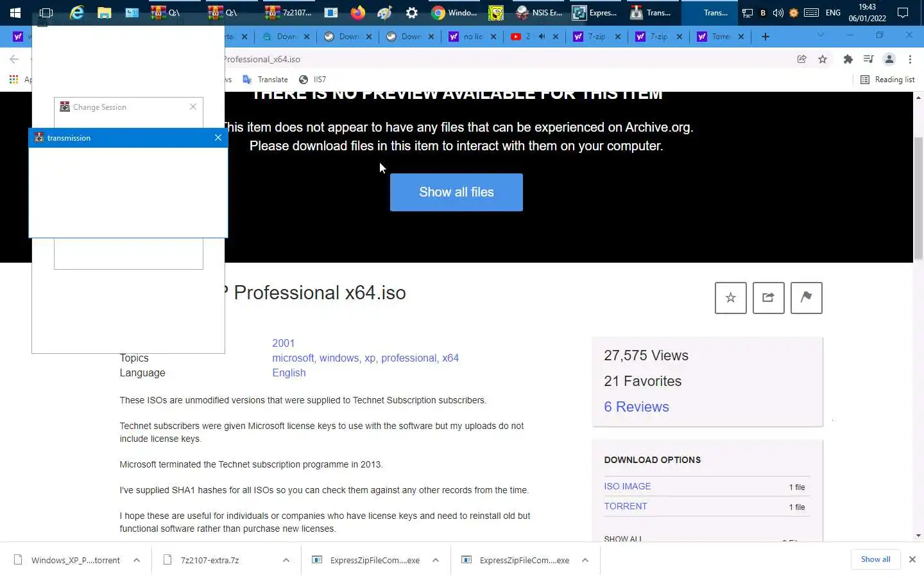Viewport: 924px width, 578px height.
Task: Click the 'professional' topic link
Action: 409,358
